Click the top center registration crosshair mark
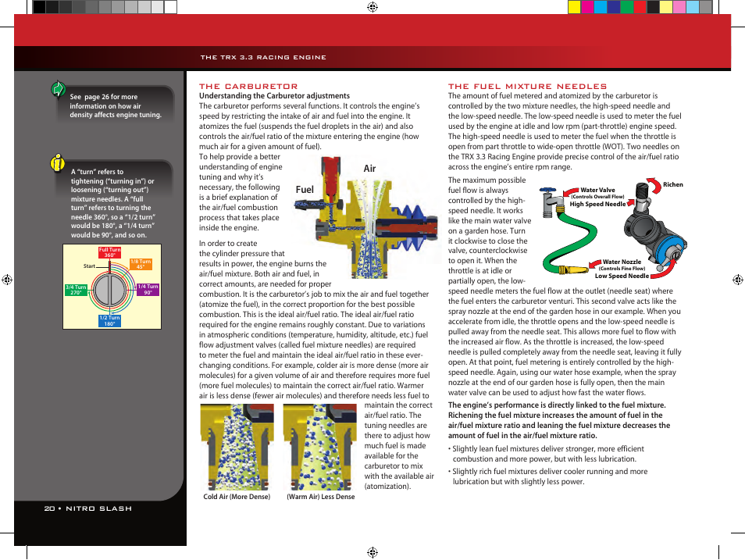 (372, 7)
